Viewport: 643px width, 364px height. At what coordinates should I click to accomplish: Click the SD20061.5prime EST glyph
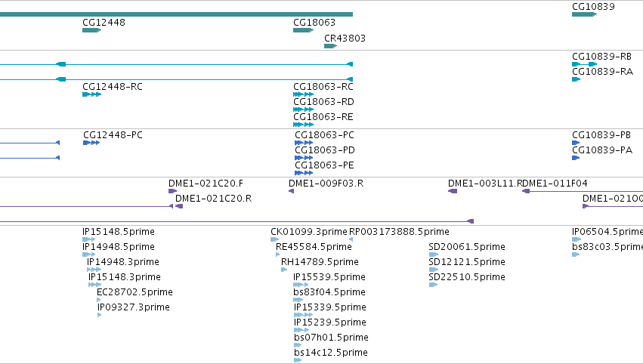click(434, 254)
